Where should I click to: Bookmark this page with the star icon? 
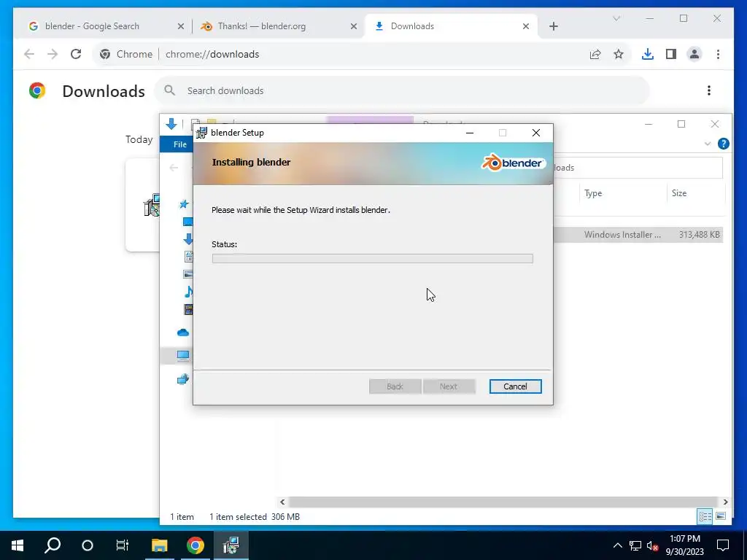pyautogui.click(x=619, y=54)
